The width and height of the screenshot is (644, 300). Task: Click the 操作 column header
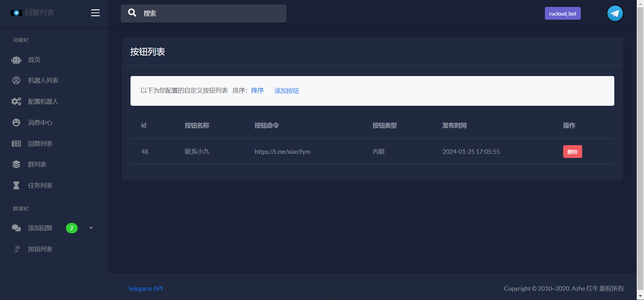(569, 125)
